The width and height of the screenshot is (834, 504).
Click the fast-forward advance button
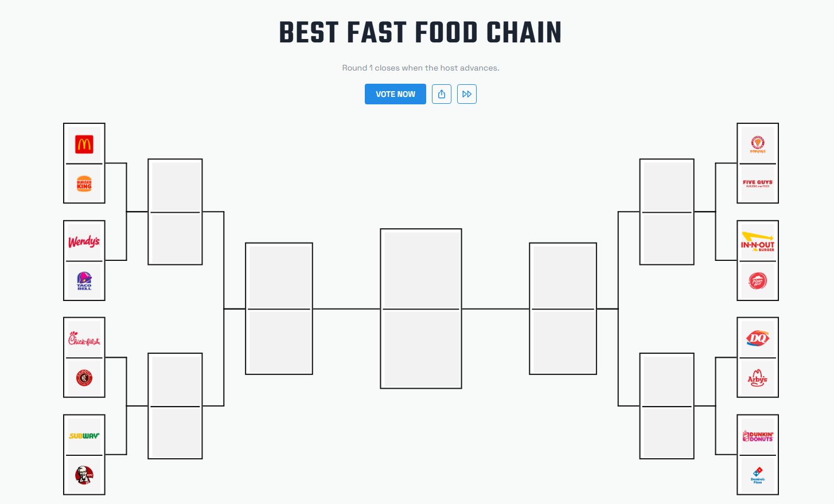point(466,93)
